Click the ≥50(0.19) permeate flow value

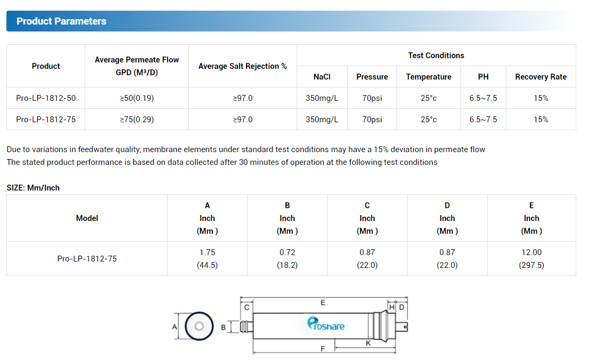137,98
